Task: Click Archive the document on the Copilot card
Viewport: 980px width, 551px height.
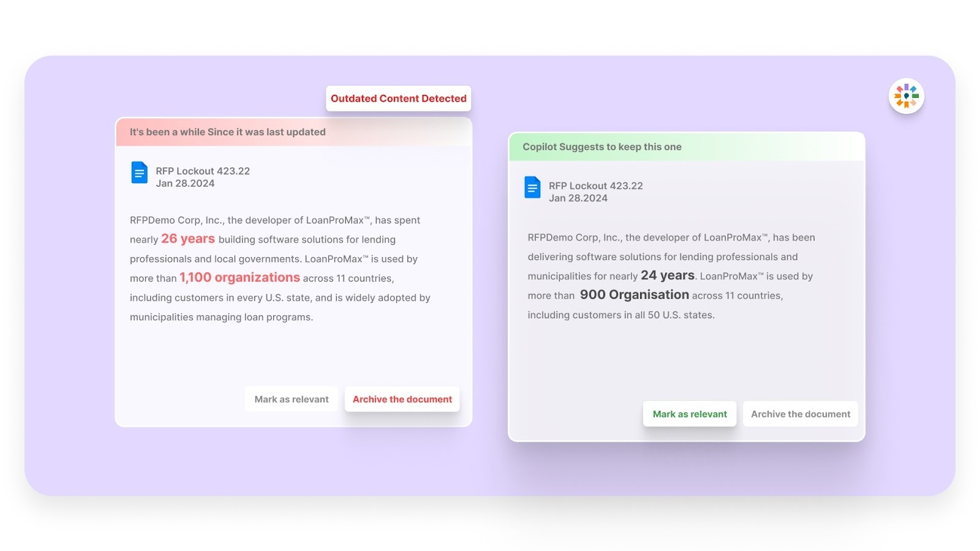Action: (x=800, y=414)
